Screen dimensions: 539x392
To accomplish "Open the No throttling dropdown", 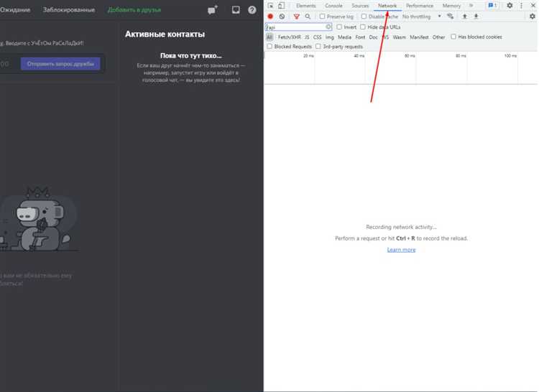I will [421, 16].
